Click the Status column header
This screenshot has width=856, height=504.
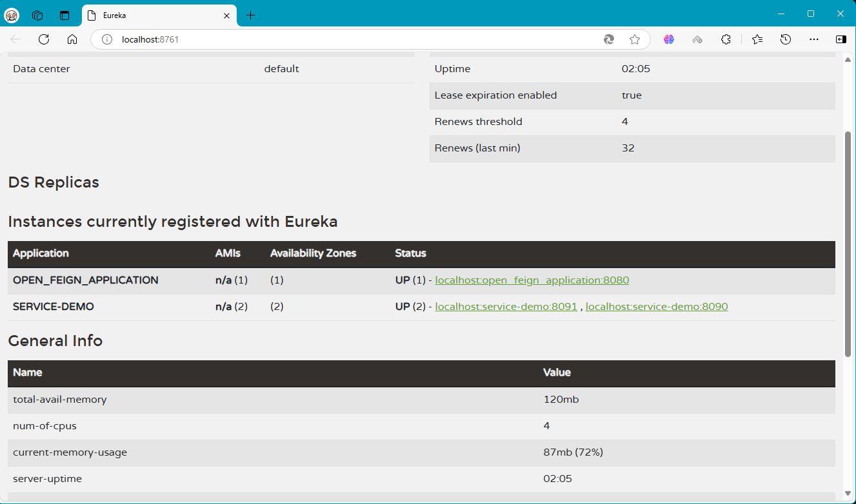[411, 253]
